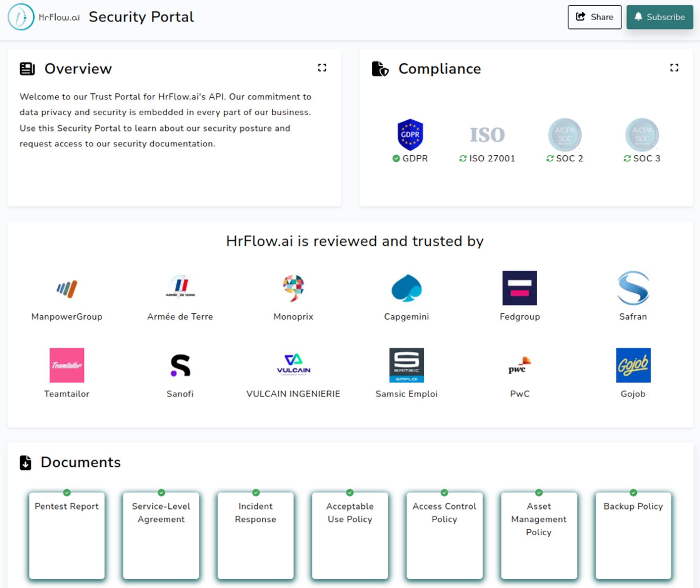Expand the Compliance panel to fullscreen
The height and width of the screenshot is (588, 700).
point(674,68)
